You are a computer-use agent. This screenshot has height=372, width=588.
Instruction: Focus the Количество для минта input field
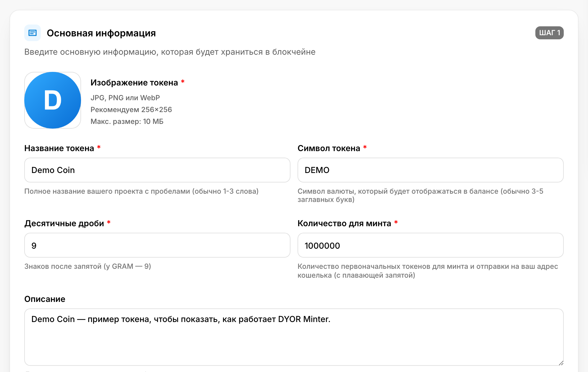pyautogui.click(x=430, y=245)
